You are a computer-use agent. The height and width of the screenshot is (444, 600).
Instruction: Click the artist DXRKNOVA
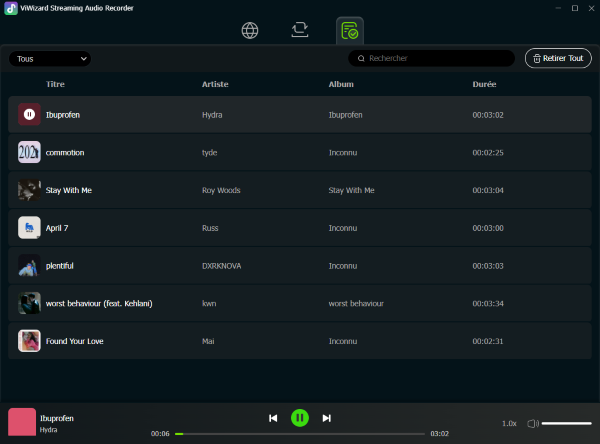click(x=222, y=266)
